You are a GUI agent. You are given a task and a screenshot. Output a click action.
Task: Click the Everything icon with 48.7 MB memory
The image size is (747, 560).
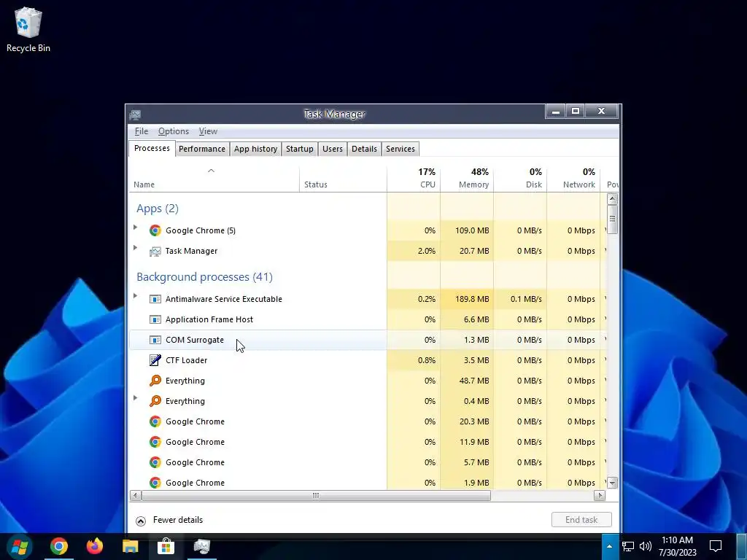[x=155, y=381]
